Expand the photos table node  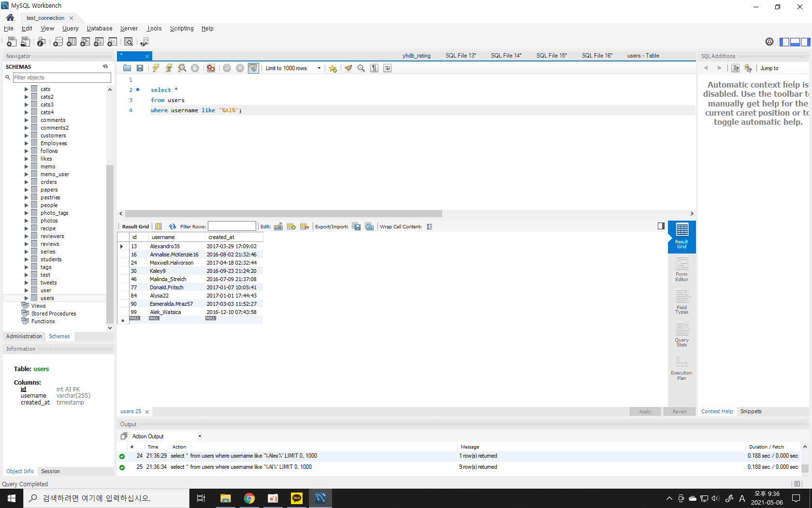pos(27,221)
